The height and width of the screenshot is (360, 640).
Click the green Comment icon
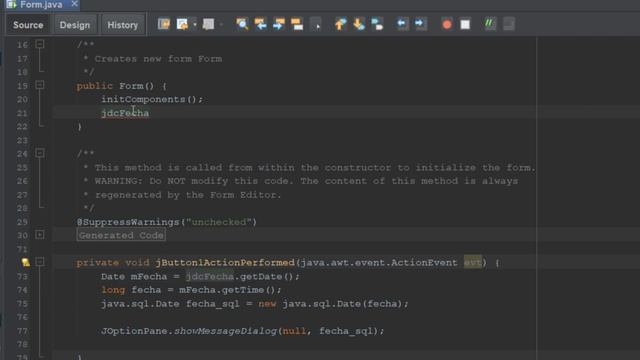click(x=490, y=24)
